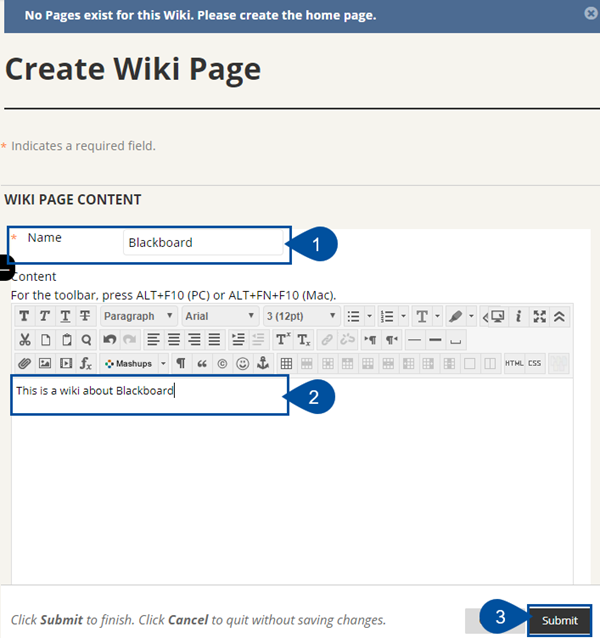Screen dimensions: 600x638
Task: Click the Name input field
Action: pos(203,243)
